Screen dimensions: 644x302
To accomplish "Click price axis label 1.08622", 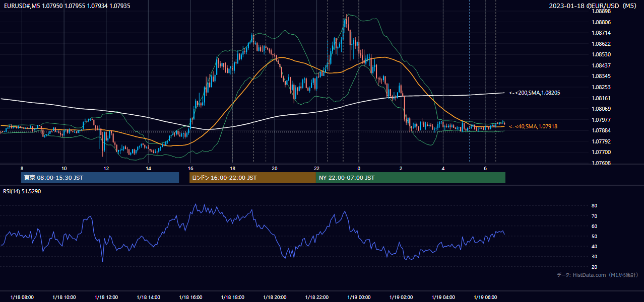I will point(601,44).
